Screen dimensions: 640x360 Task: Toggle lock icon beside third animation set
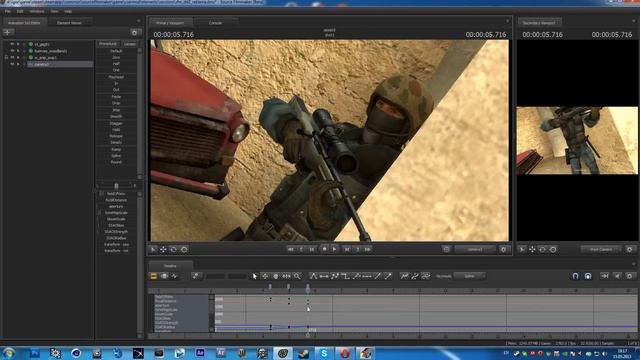click(6, 57)
